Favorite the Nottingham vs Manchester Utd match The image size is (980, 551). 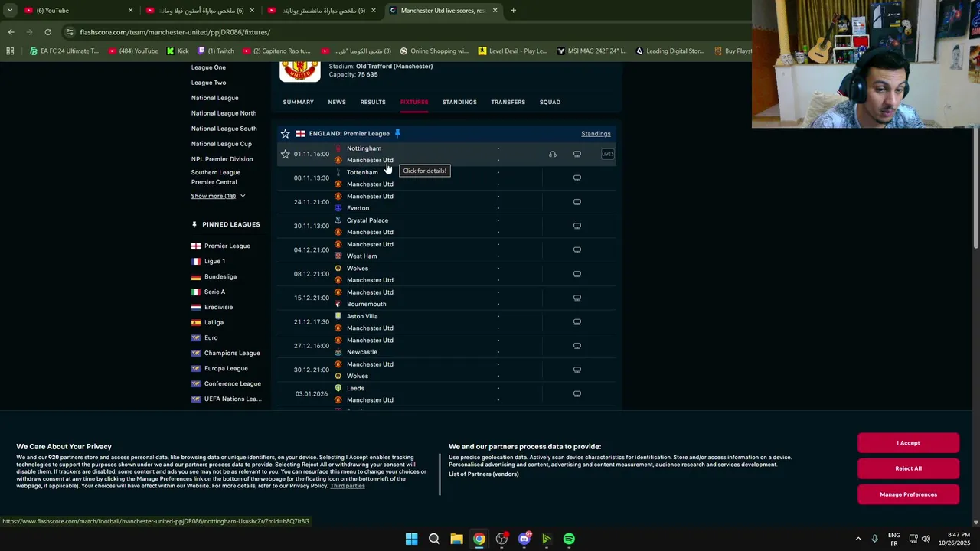(x=286, y=154)
